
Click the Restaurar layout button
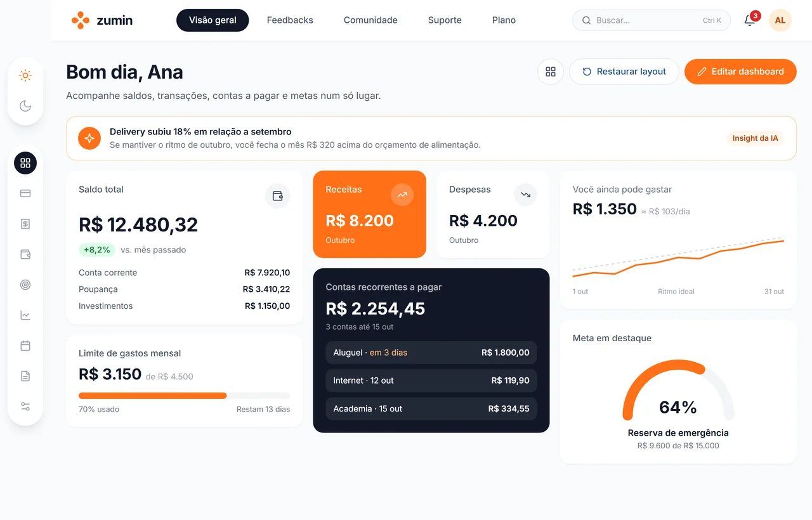click(x=624, y=72)
